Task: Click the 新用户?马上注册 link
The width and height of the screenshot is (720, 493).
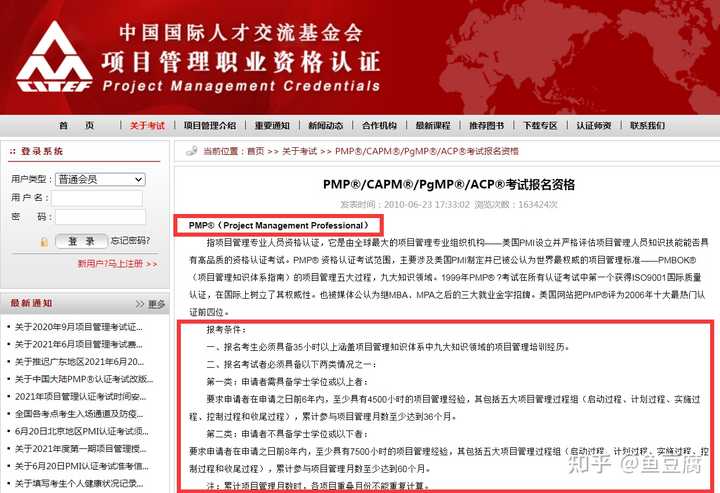Action: [x=118, y=263]
